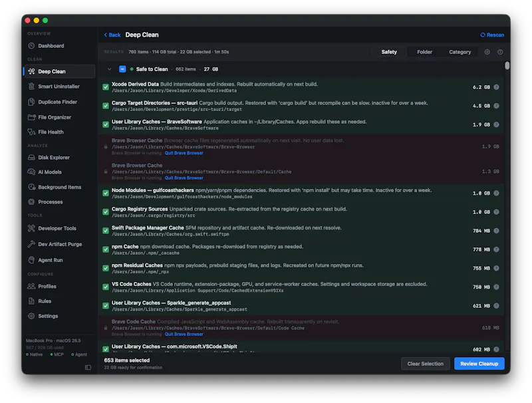The height and width of the screenshot is (403, 532).
Task: Switch to Safety grouping tab
Action: coord(389,52)
